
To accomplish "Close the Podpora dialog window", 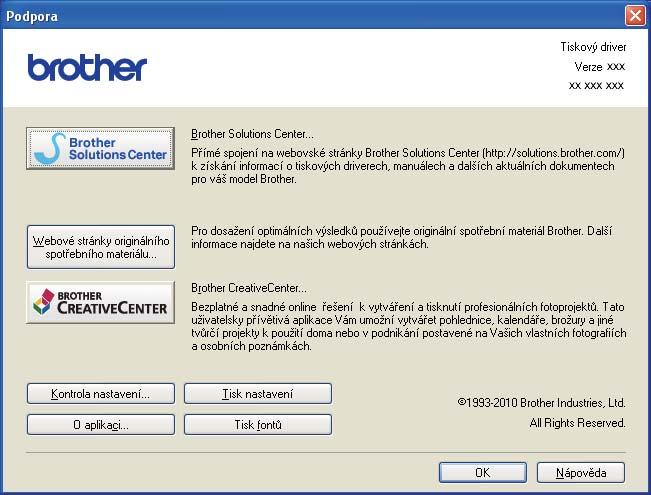I will tap(635, 16).
